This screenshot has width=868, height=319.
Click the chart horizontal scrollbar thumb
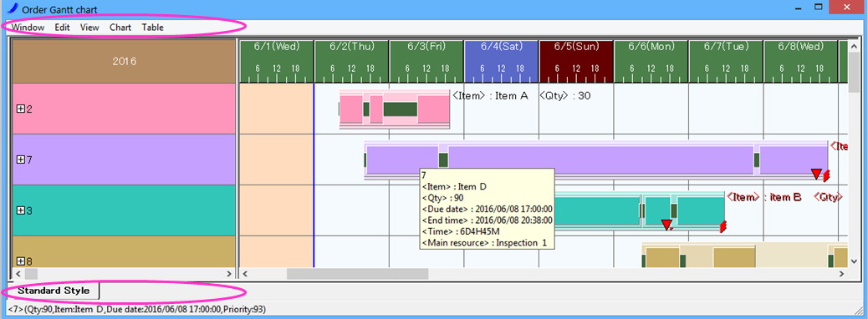(357, 274)
